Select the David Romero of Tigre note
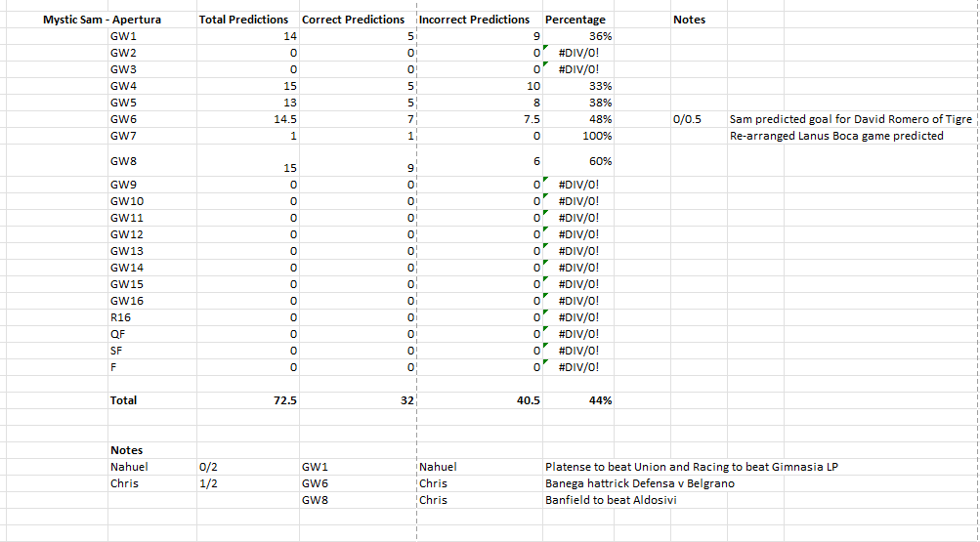 [851, 119]
